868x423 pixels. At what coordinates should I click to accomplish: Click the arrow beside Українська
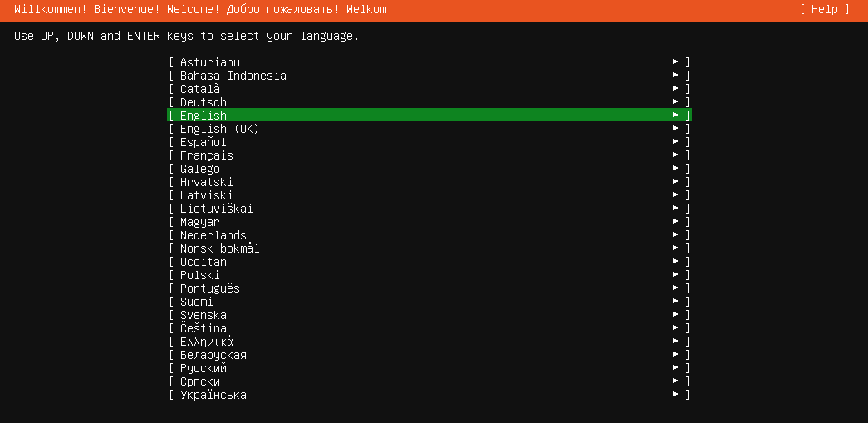[x=676, y=395]
